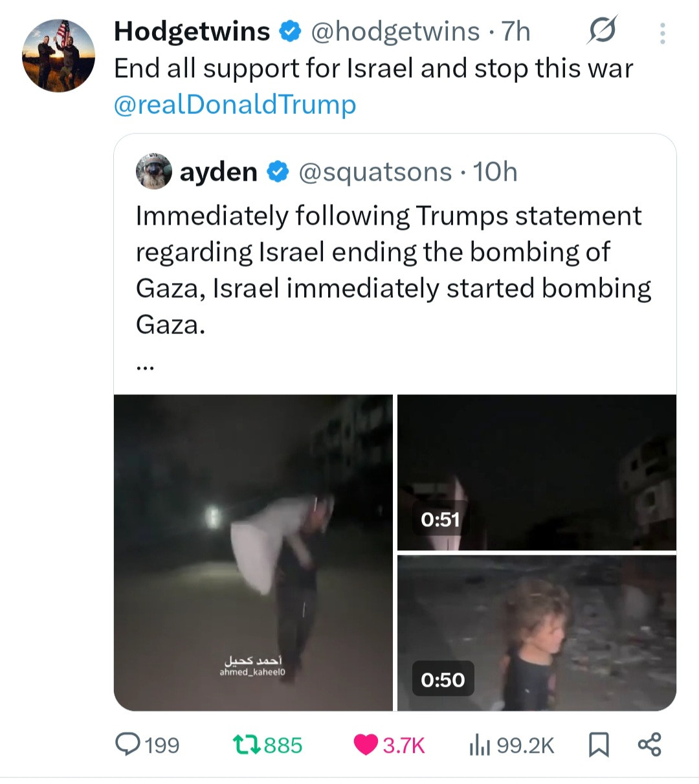View analytics via the bar chart icon
Image resolution: width=699 pixels, height=784 pixels.
pos(478,745)
